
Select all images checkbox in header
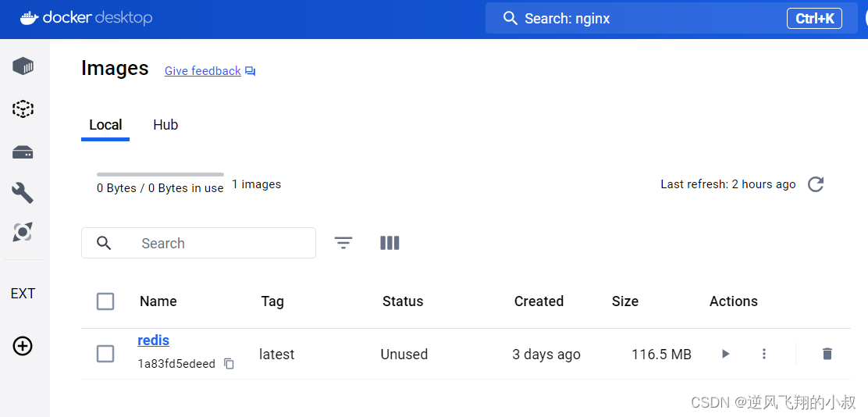pos(105,301)
